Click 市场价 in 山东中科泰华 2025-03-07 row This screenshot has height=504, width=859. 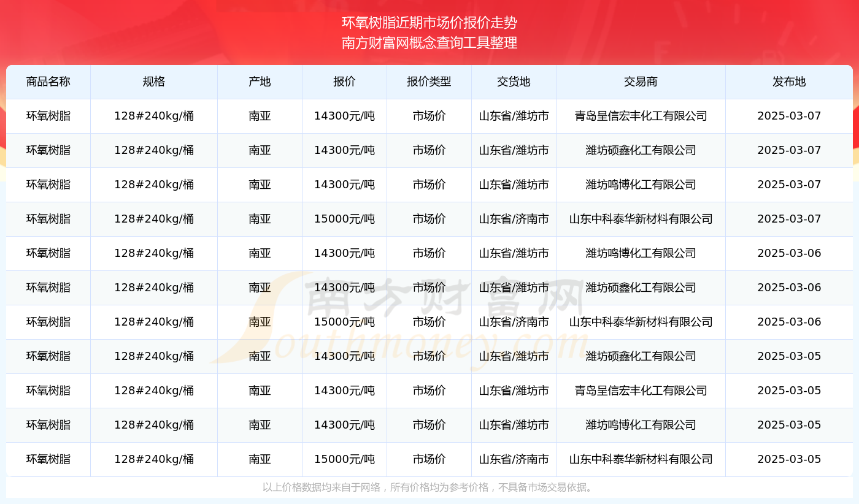(429, 219)
